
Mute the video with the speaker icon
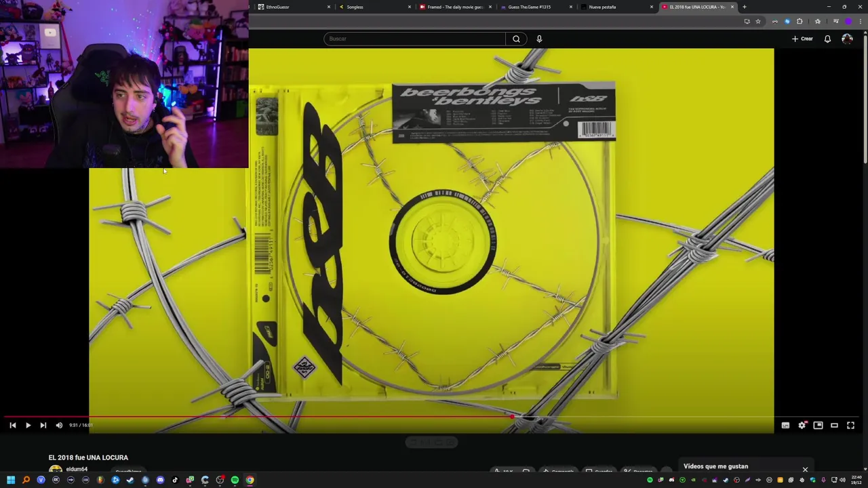click(59, 425)
